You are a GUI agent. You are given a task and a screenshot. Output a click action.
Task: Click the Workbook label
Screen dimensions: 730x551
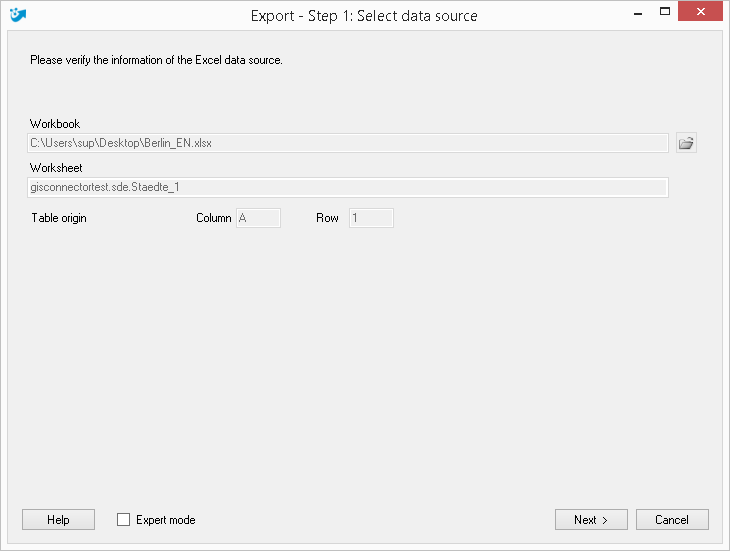(55, 124)
